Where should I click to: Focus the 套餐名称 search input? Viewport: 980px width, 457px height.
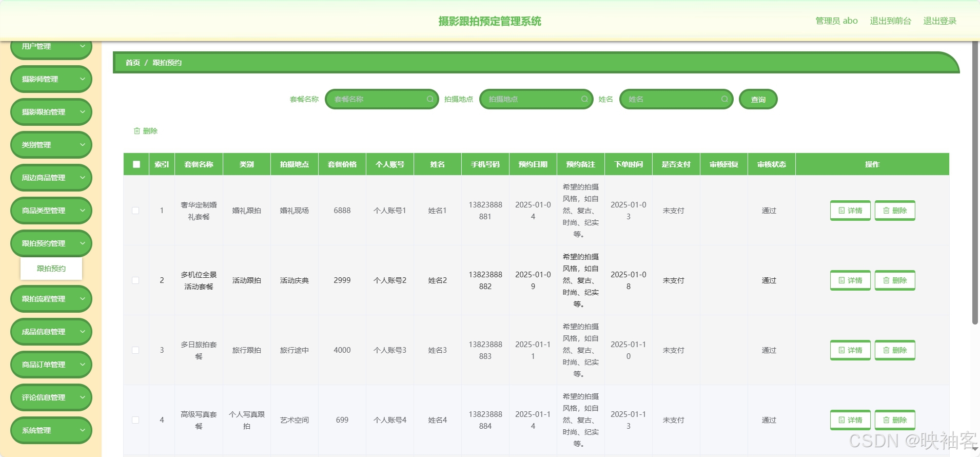click(x=382, y=99)
